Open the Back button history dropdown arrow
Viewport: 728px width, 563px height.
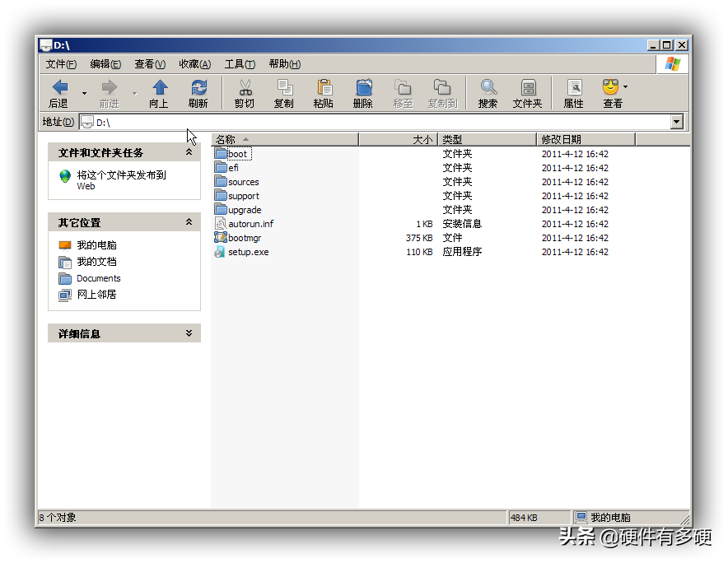tap(84, 93)
